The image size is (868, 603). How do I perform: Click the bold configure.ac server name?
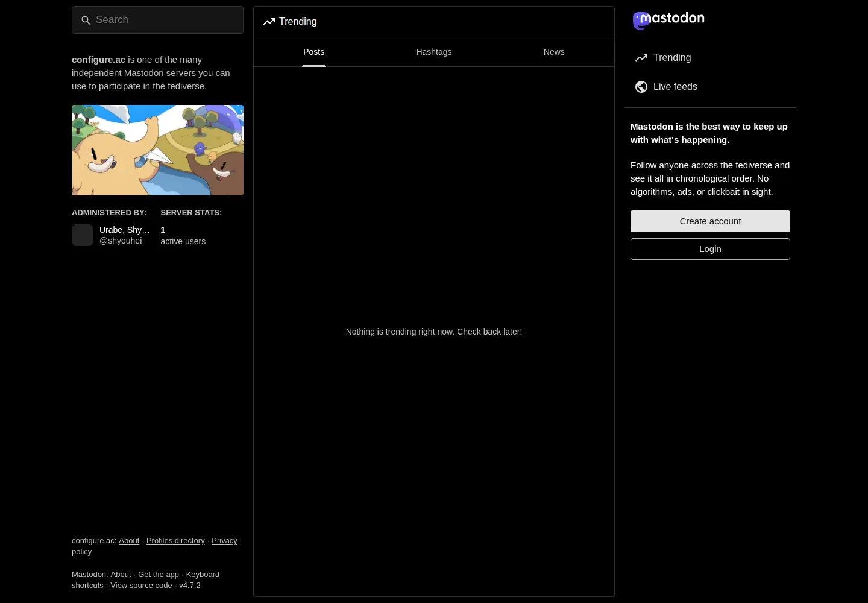click(98, 60)
